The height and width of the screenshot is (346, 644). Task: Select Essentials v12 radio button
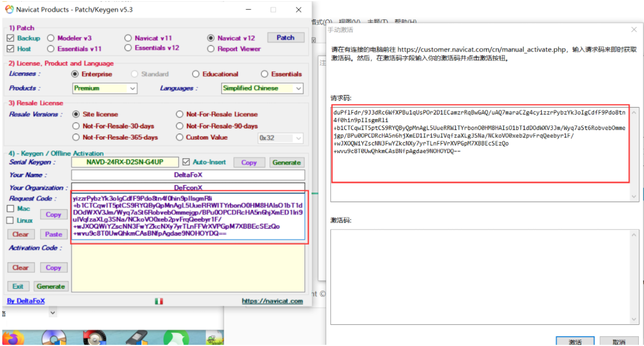128,48
